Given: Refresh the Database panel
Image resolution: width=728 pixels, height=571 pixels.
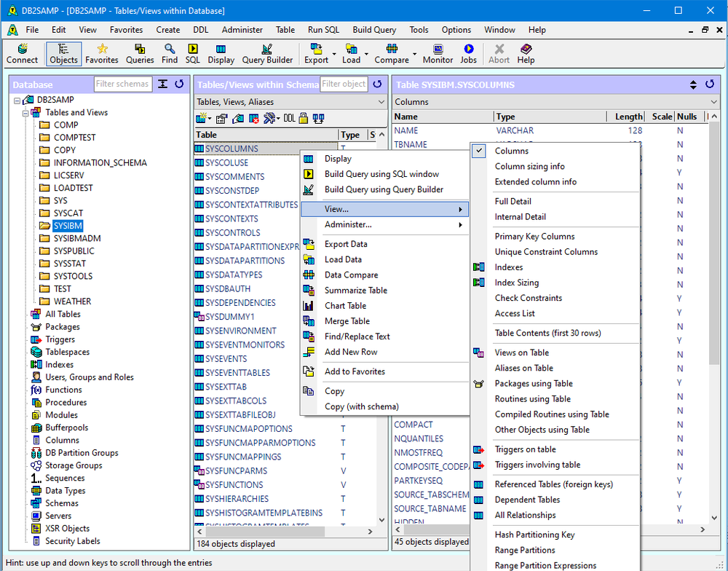Looking at the screenshot, I should pos(179,84).
